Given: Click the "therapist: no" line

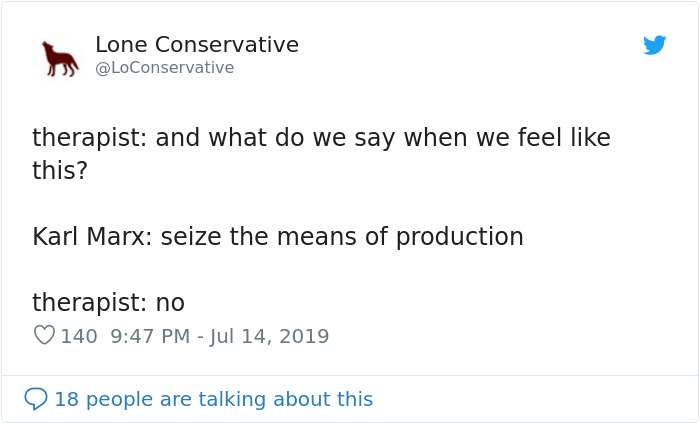Looking at the screenshot, I should (108, 302).
